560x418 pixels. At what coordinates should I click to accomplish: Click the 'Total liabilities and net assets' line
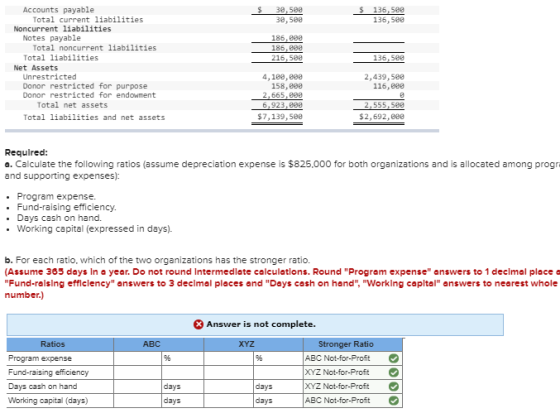(94, 117)
